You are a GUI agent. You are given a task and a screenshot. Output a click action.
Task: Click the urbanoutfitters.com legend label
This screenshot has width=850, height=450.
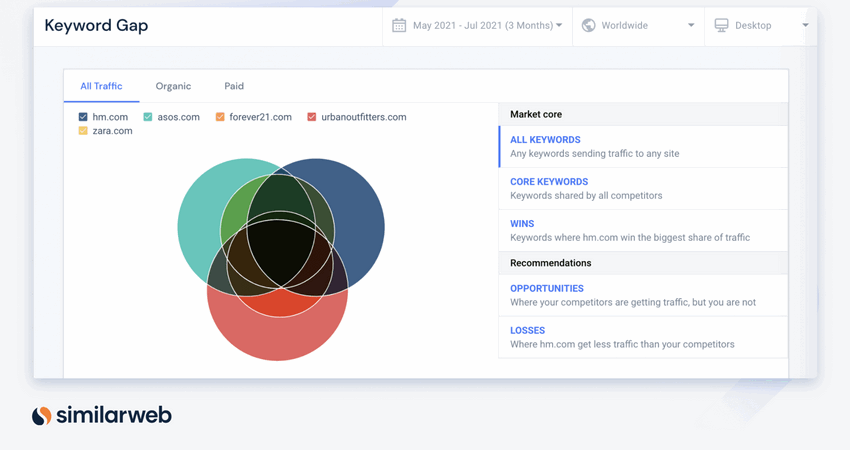tap(364, 117)
